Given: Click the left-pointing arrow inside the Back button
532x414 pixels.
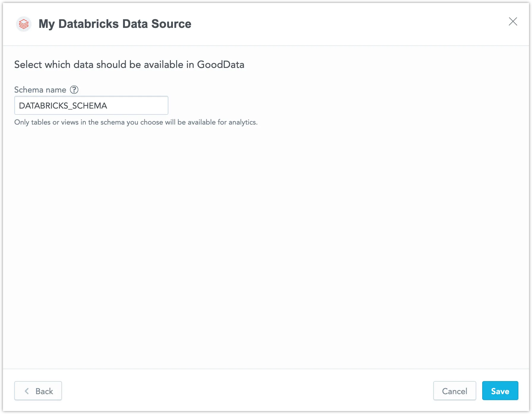Looking at the screenshot, I should [27, 391].
